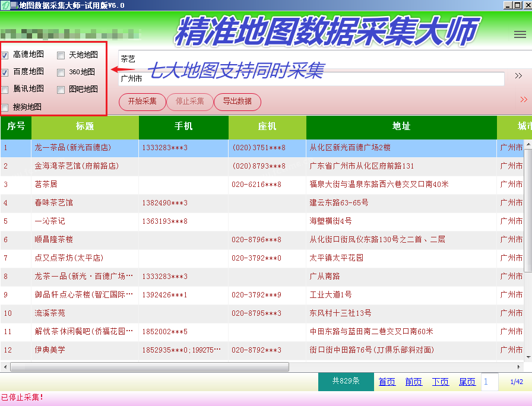Enable the 360地图 checkbox

coord(61,72)
